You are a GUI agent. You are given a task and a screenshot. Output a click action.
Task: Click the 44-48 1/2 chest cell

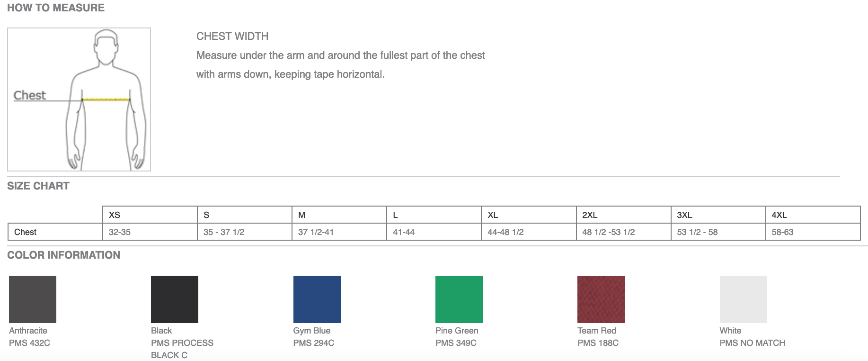[x=529, y=232]
